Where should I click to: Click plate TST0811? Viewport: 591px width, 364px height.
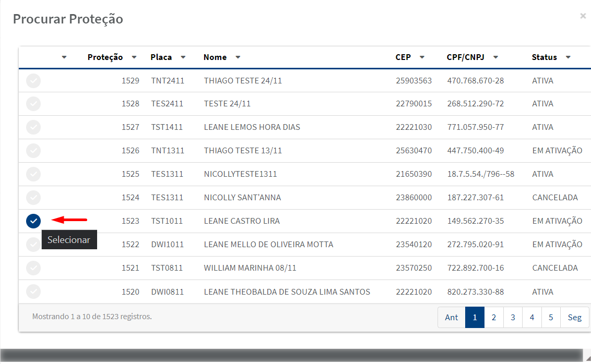[167, 268]
